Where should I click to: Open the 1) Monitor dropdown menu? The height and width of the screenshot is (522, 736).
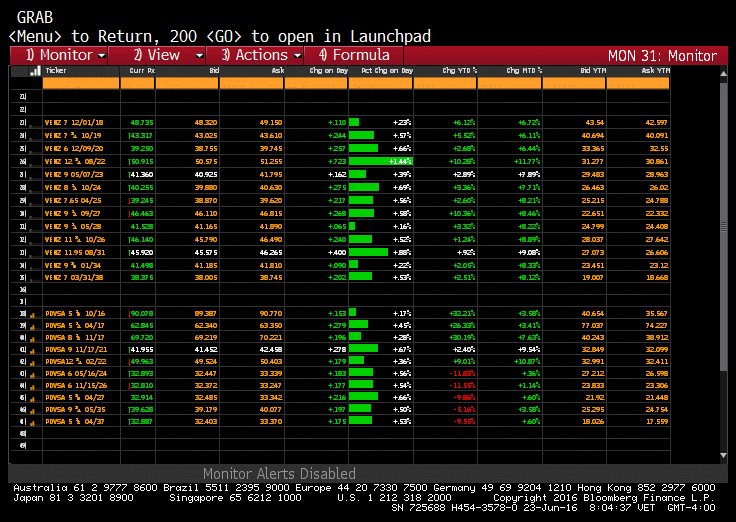(59, 55)
